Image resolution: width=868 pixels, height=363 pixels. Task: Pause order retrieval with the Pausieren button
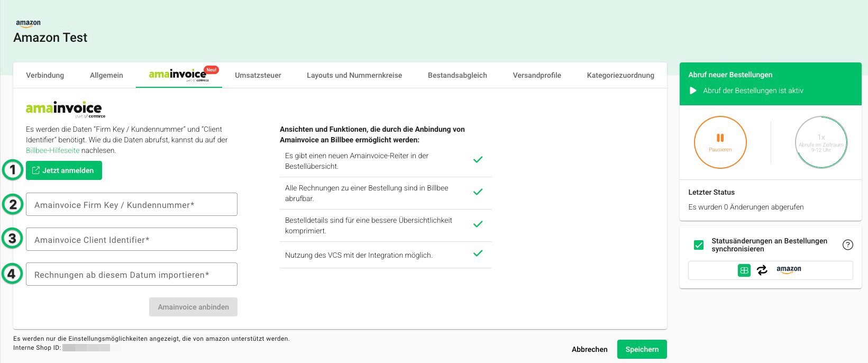pos(720,142)
